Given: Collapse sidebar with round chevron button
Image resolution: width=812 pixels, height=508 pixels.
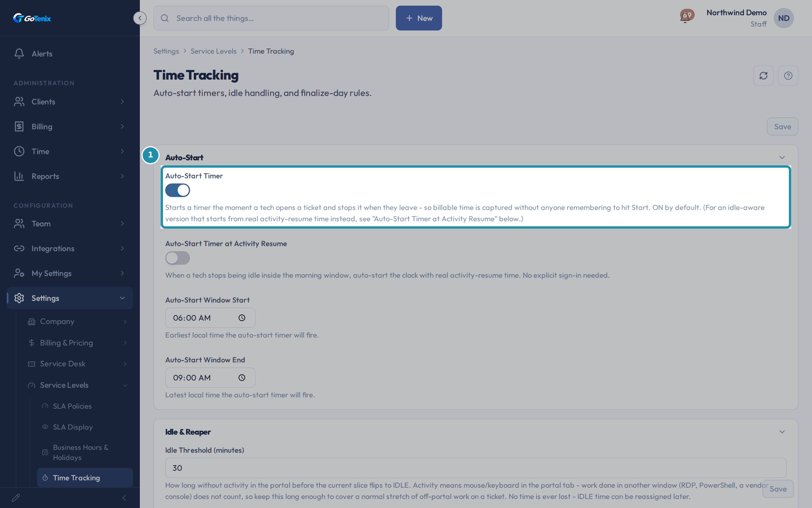Looking at the screenshot, I should (x=140, y=18).
